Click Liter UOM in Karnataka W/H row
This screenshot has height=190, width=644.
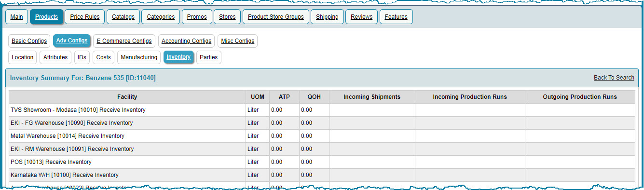point(253,175)
